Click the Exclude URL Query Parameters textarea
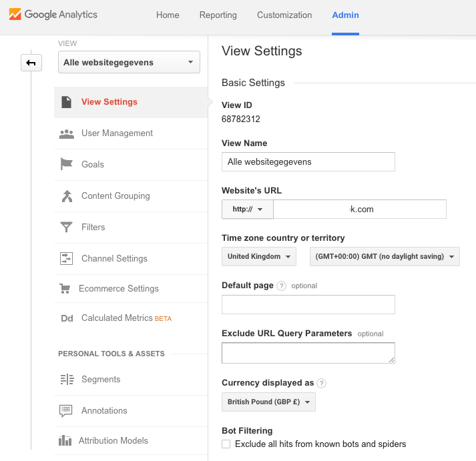This screenshot has height=461, width=476. coord(308,353)
